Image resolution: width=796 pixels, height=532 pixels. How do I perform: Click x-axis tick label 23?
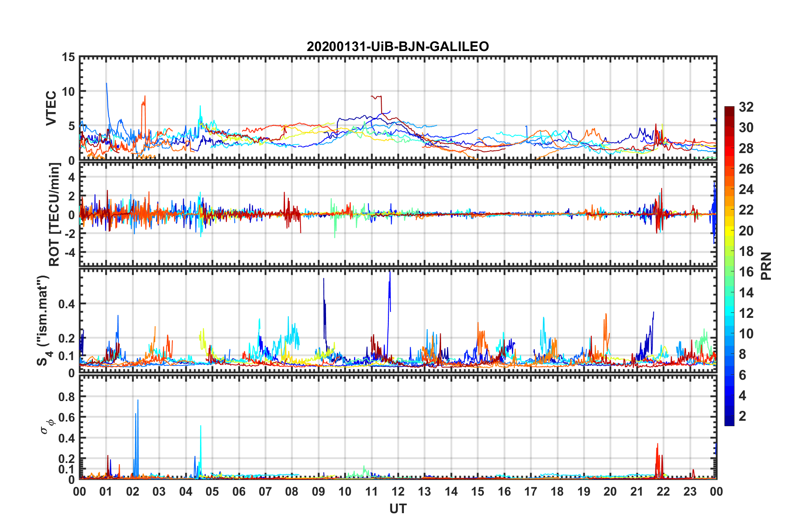click(x=690, y=491)
